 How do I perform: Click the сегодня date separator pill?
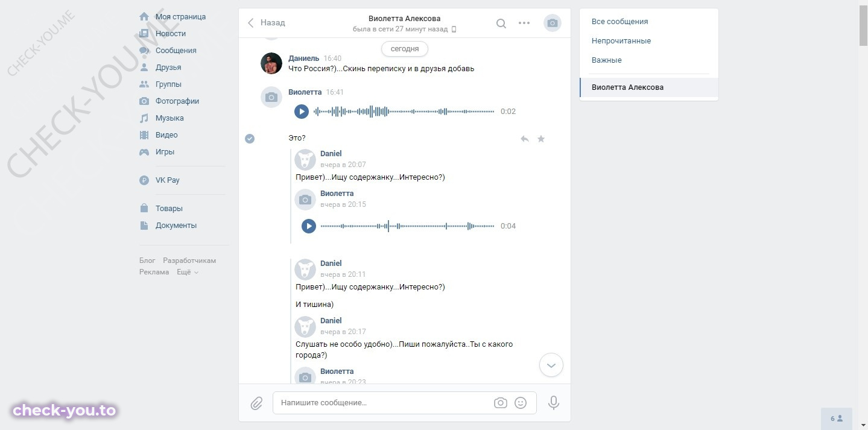pos(405,48)
